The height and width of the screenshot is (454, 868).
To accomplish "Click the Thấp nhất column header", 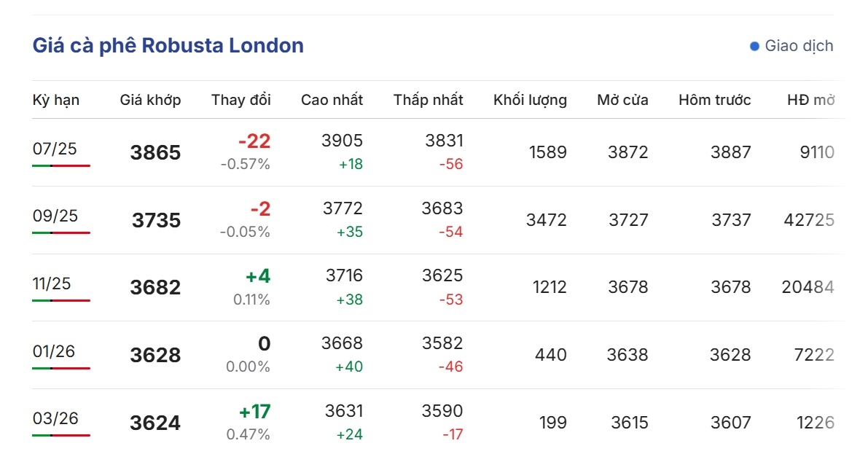I will click(429, 101).
